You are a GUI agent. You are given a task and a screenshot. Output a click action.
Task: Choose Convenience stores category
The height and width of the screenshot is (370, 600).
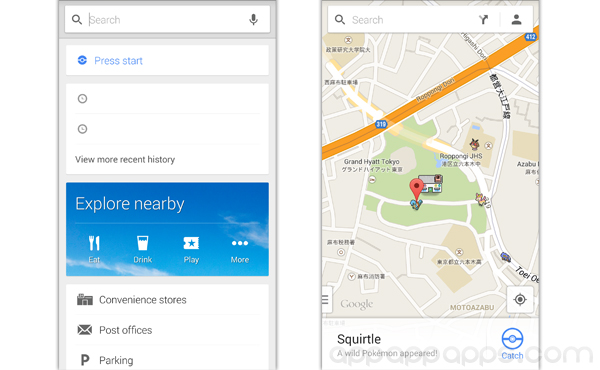pyautogui.click(x=167, y=300)
